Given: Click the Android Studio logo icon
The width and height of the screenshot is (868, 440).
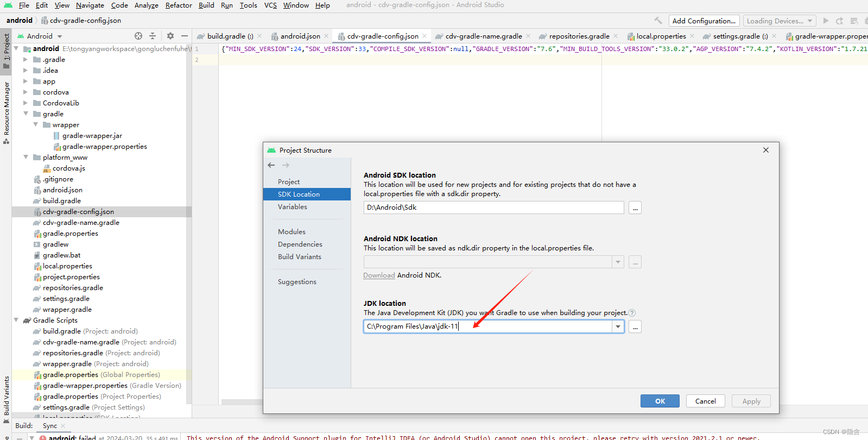Looking at the screenshot, I should tap(8, 5).
